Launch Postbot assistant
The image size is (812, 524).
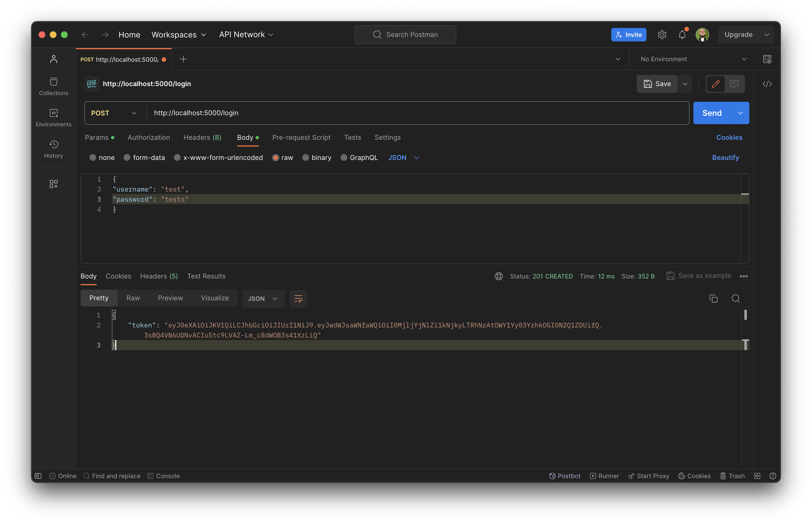[564, 476]
